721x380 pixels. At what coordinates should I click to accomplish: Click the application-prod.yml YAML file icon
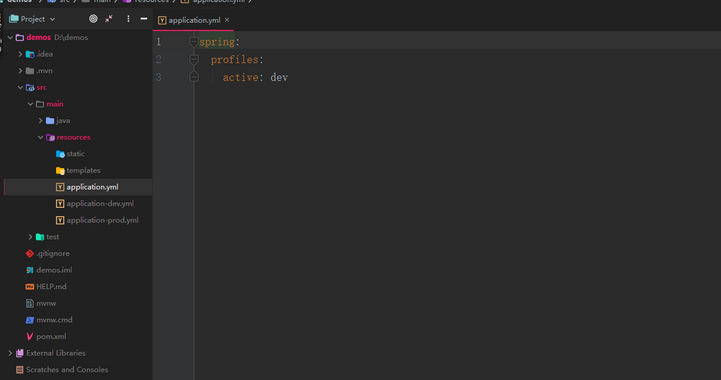pyautogui.click(x=60, y=220)
